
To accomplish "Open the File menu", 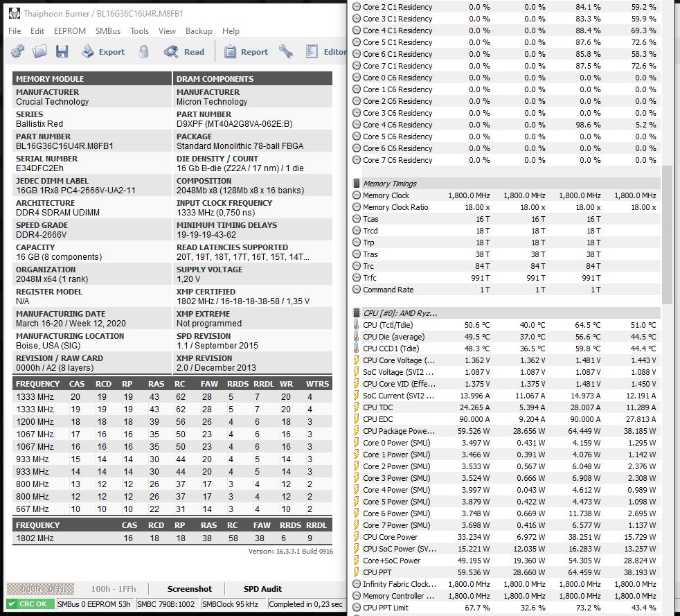I will [x=15, y=31].
